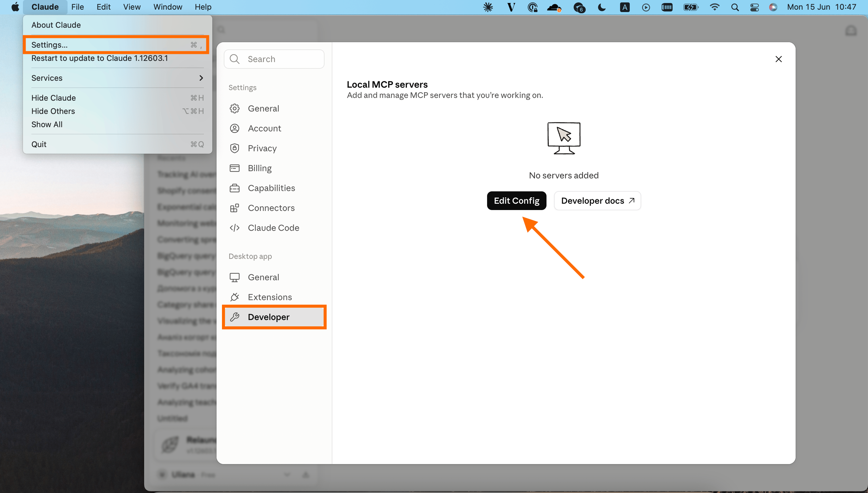Image resolution: width=868 pixels, height=493 pixels.
Task: Open Capabilities settings
Action: [x=274, y=188]
